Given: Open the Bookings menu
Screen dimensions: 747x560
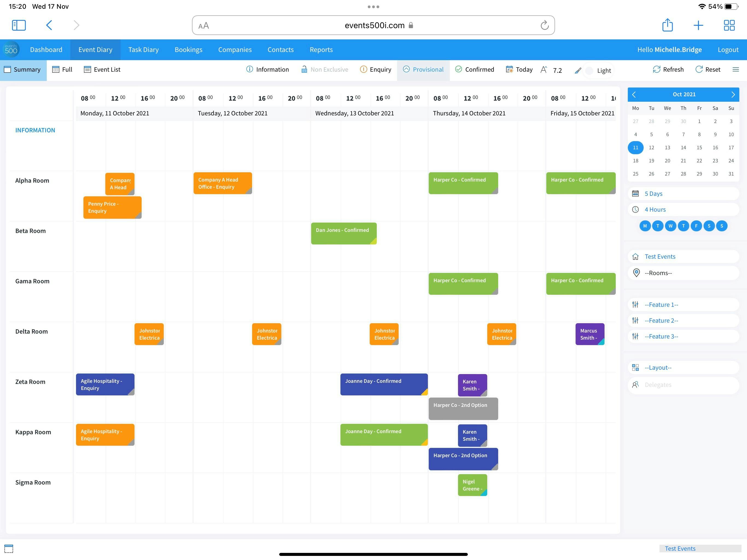Looking at the screenshot, I should coord(188,50).
